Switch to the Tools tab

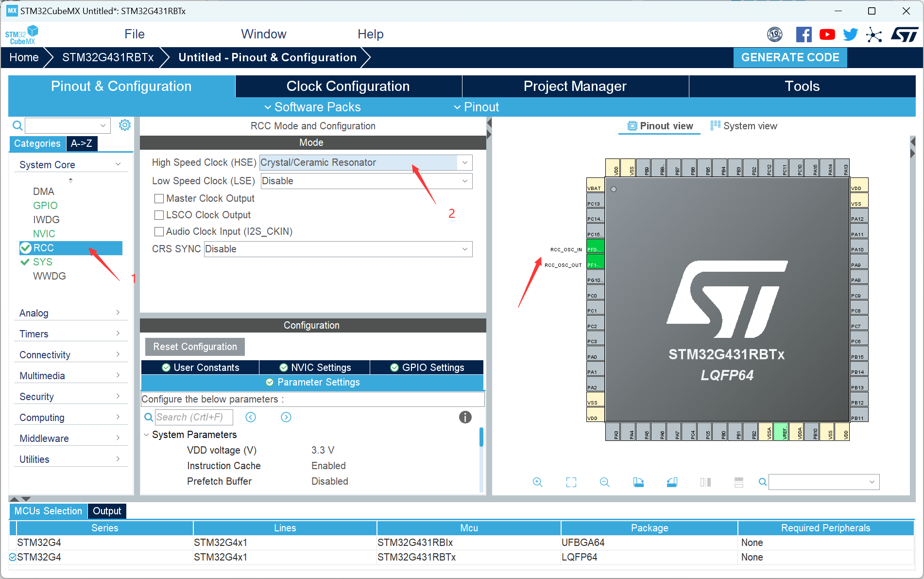pos(802,86)
